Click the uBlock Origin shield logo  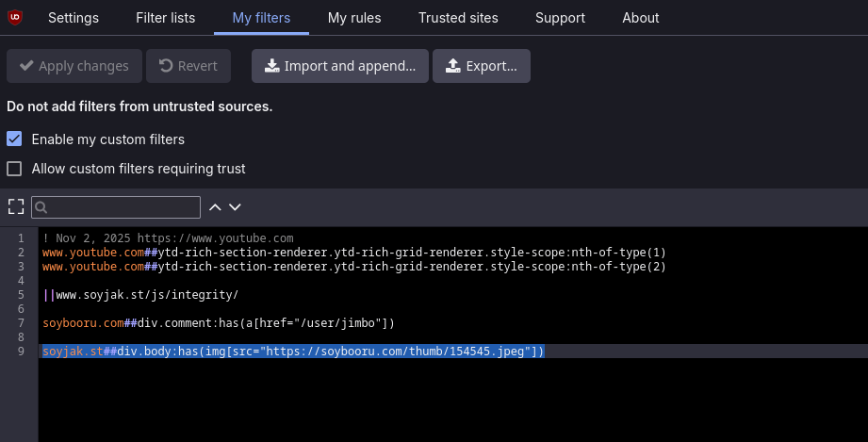[x=15, y=17]
